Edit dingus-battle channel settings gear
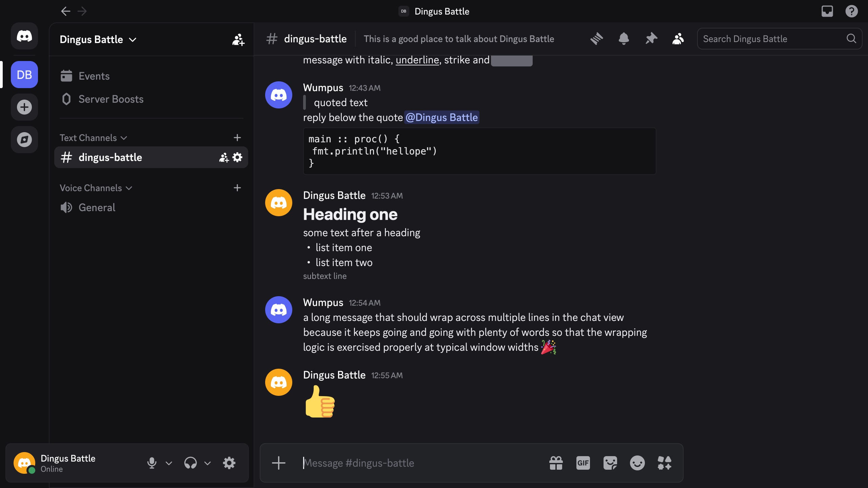 pyautogui.click(x=237, y=157)
